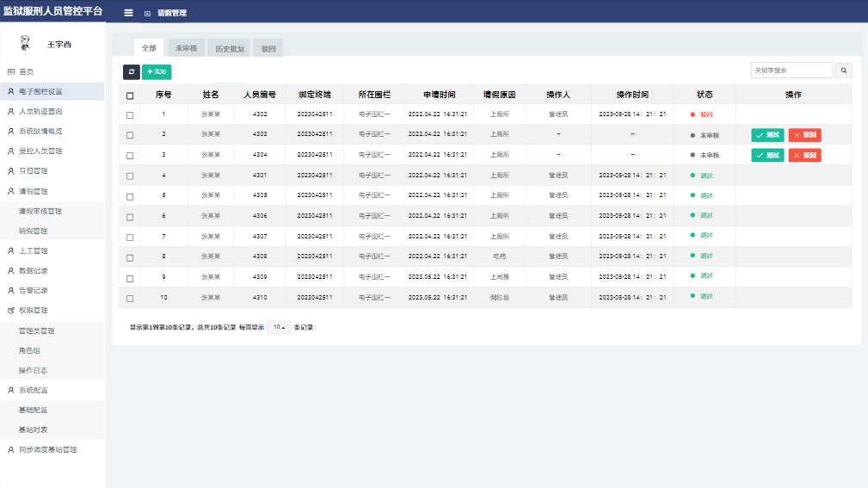Reject row 3 with red 驳回 button

[x=804, y=155]
